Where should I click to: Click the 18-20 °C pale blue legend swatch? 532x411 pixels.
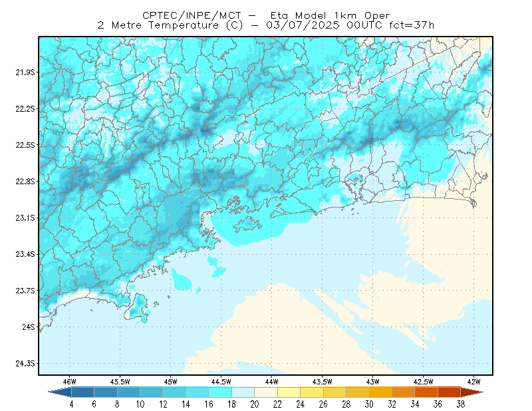(243, 392)
